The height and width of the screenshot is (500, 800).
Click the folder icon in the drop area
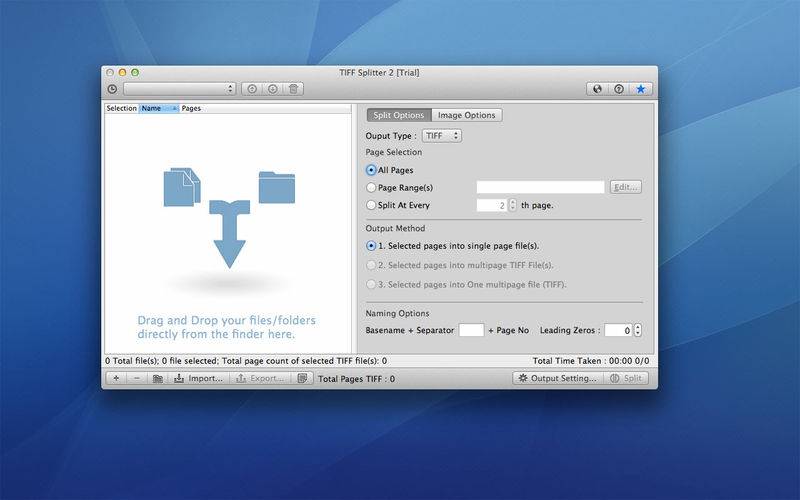277,187
